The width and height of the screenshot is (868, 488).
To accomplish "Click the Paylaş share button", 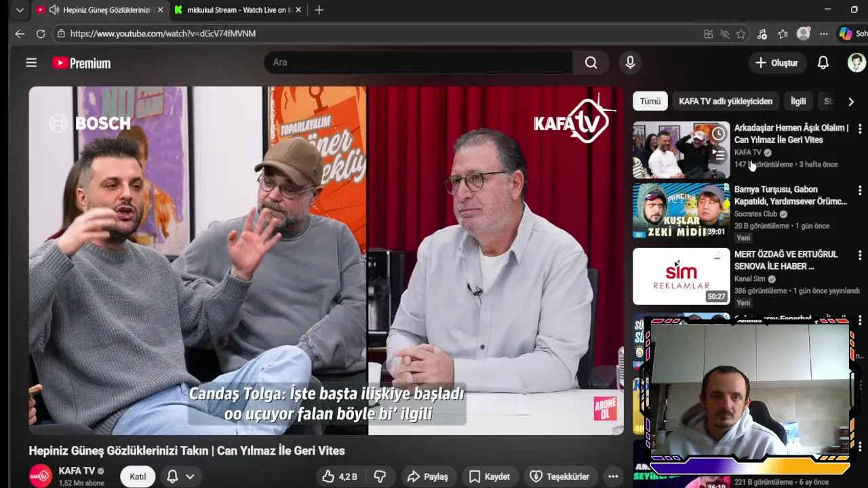I will (427, 476).
